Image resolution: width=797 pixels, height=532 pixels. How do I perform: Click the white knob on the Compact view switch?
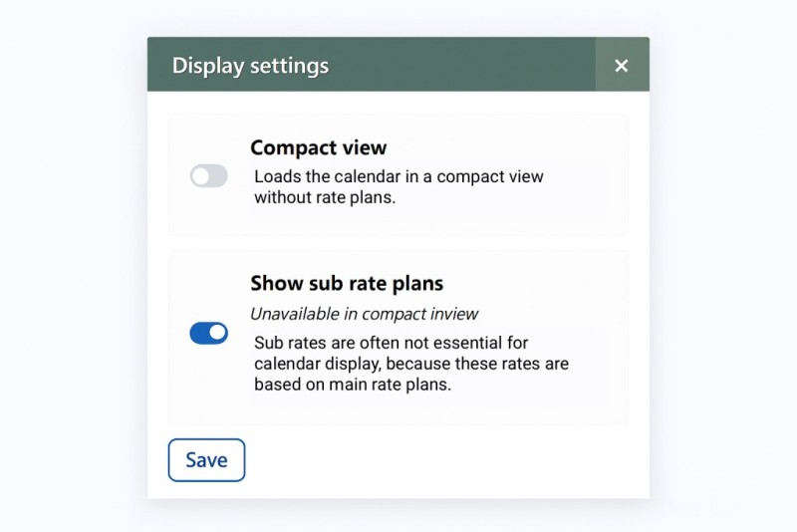pyautogui.click(x=201, y=176)
